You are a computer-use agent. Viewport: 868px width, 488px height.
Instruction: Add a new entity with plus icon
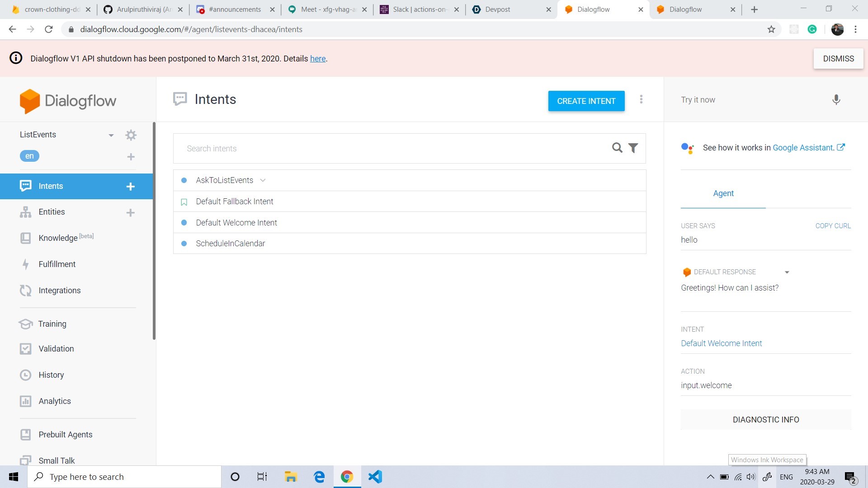(x=130, y=212)
